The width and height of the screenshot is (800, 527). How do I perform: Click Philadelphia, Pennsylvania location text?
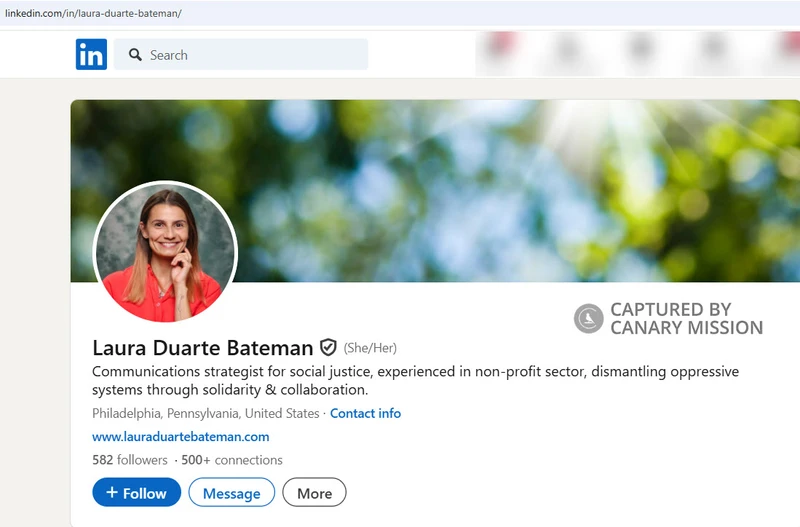click(x=206, y=413)
